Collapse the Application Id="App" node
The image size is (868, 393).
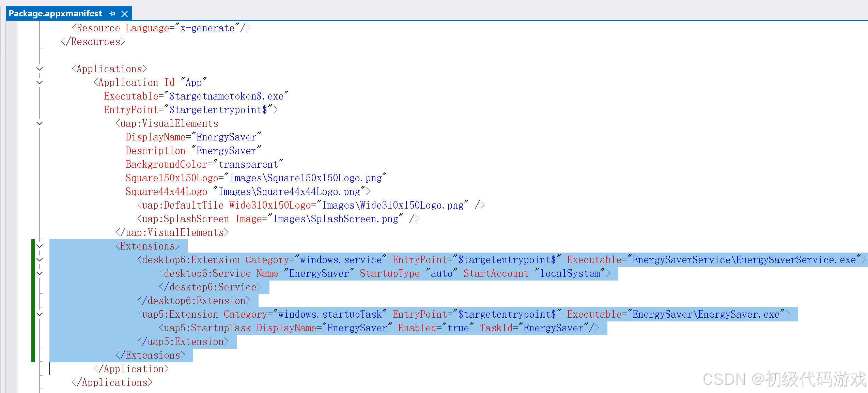coord(40,82)
